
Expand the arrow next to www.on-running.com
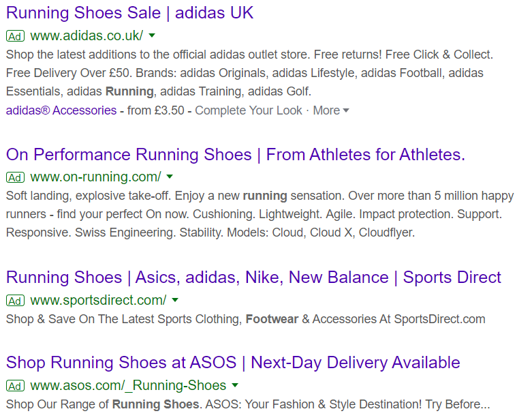(x=170, y=177)
